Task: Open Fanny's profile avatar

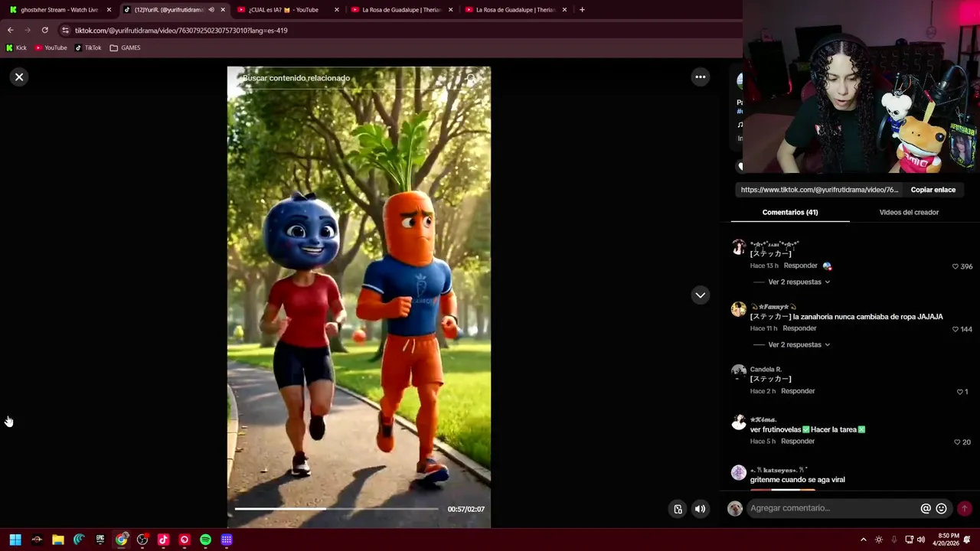Action: (738, 309)
